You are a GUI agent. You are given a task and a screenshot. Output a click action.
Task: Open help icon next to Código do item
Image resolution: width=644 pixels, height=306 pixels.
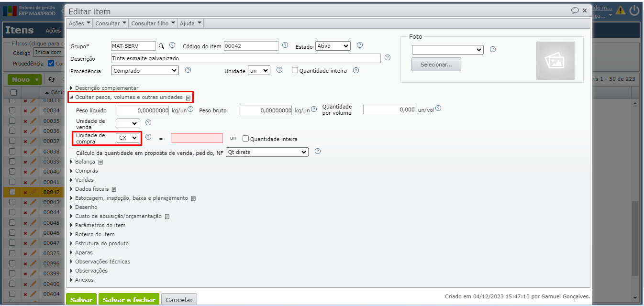(x=285, y=45)
